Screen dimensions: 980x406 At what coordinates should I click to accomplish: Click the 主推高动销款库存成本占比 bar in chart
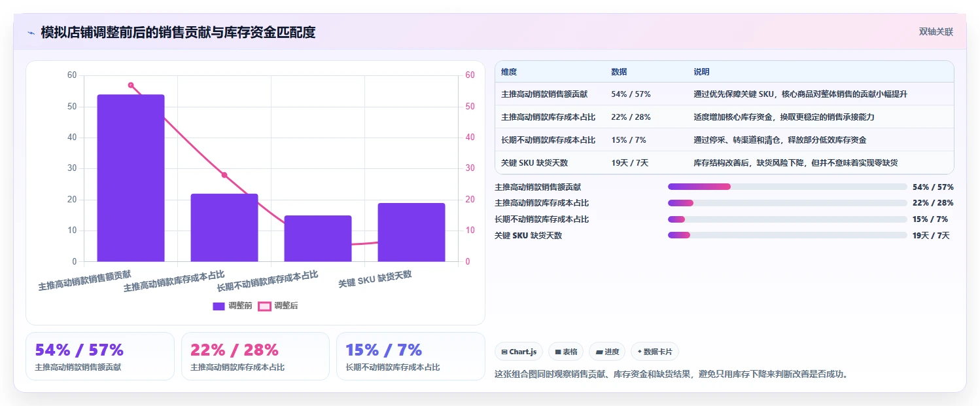(224, 228)
